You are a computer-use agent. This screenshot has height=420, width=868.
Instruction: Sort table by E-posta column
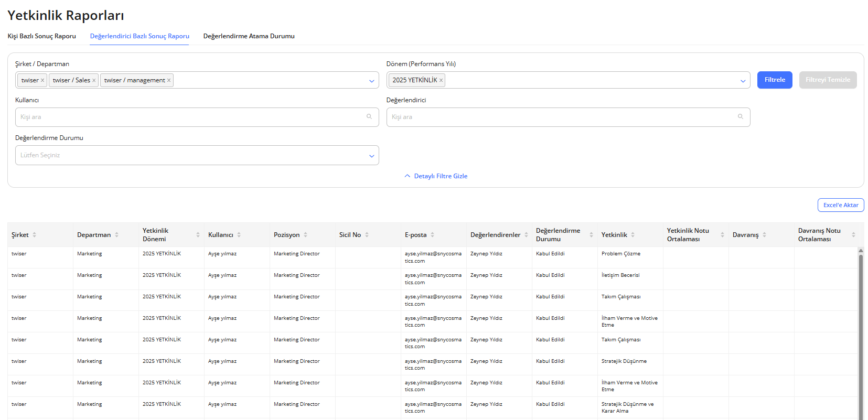[432, 235]
